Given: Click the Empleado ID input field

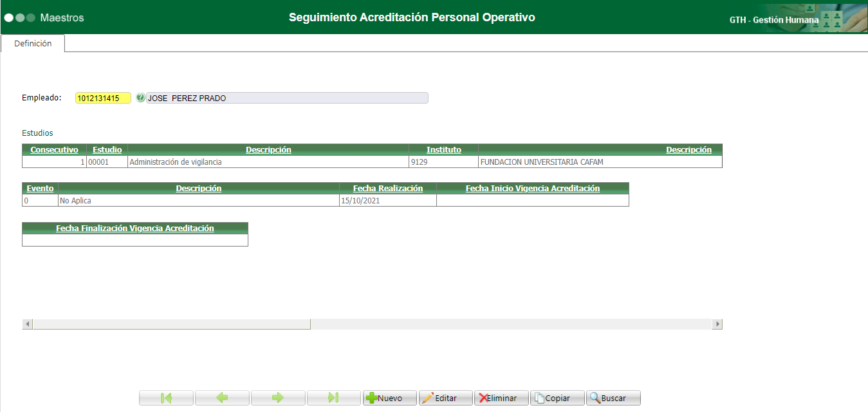Looking at the screenshot, I should point(103,98).
